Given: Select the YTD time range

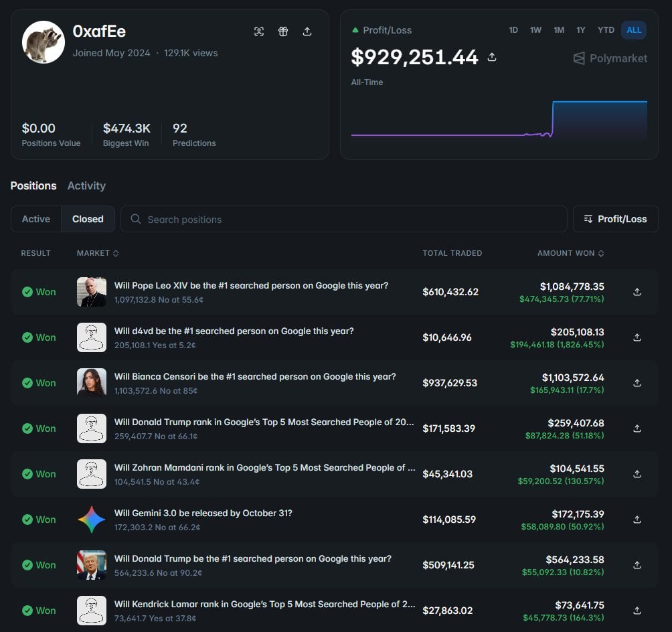Looking at the screenshot, I should (606, 30).
